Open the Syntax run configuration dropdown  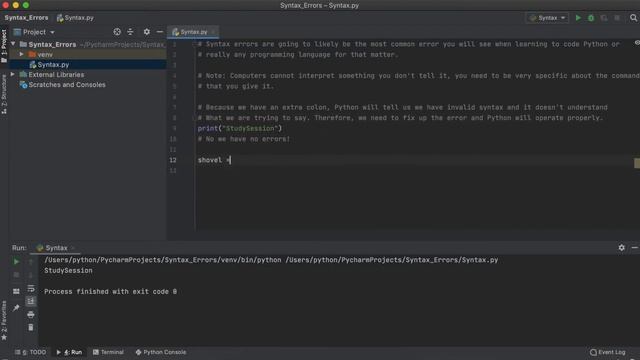coord(547,18)
